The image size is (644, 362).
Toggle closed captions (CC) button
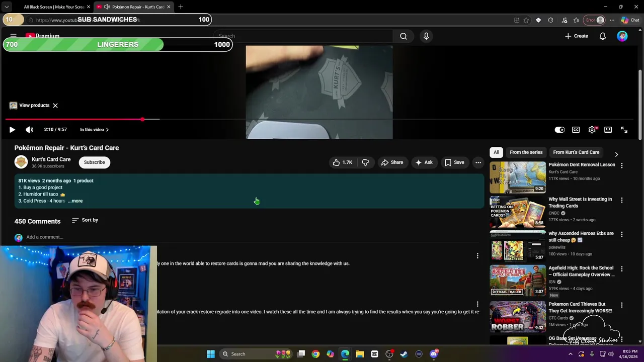pyautogui.click(x=576, y=130)
